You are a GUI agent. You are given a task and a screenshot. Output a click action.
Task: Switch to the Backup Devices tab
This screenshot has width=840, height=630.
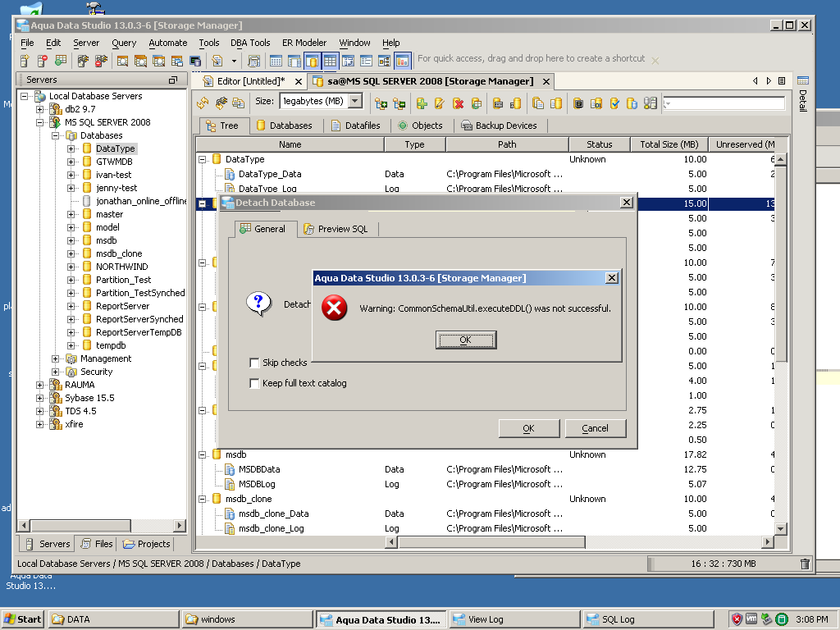pyautogui.click(x=500, y=126)
